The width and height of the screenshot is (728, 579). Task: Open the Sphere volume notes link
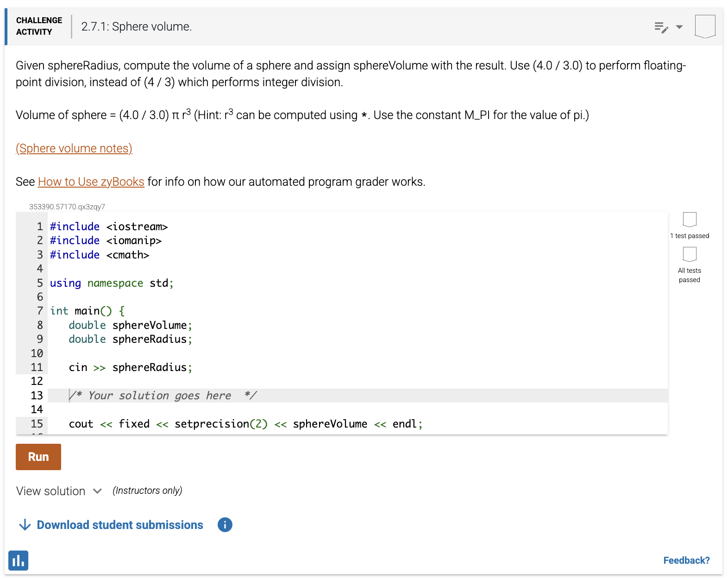pos(74,148)
